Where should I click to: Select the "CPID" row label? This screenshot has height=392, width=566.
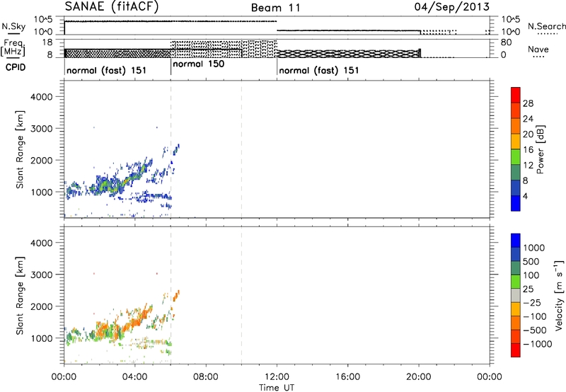point(16,67)
